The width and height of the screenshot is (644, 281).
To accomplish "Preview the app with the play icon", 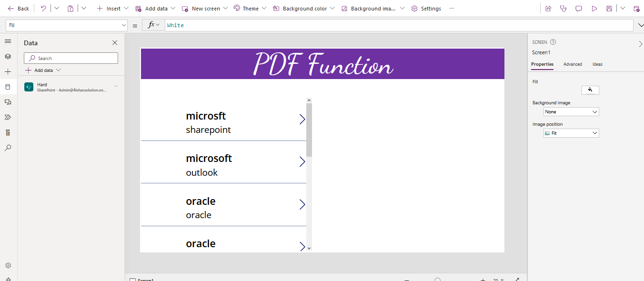I will point(594,8).
